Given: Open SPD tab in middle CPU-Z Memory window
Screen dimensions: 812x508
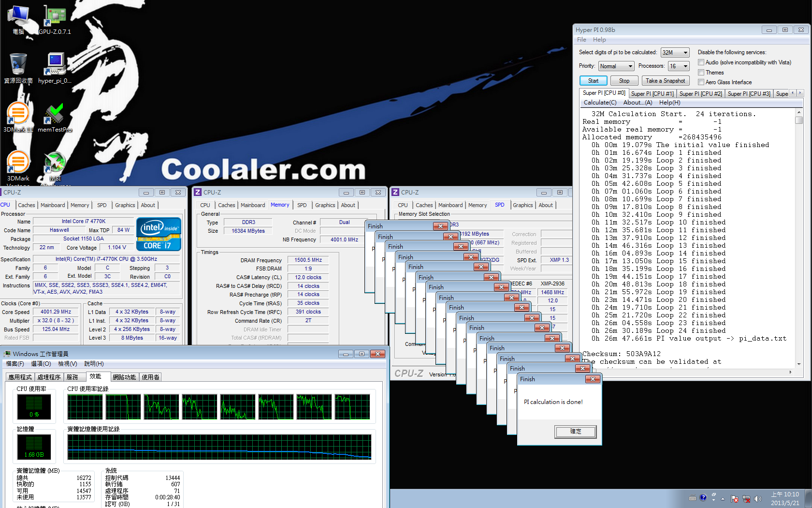Looking at the screenshot, I should [x=302, y=205].
